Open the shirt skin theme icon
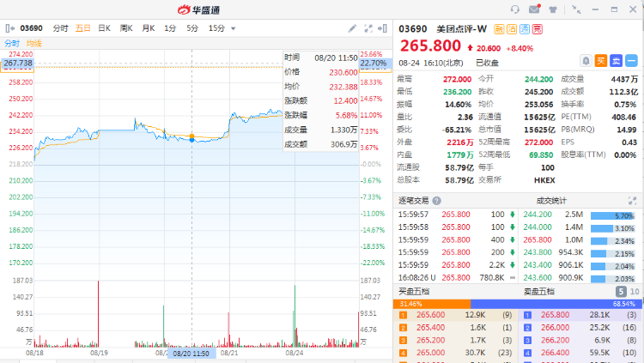This screenshot has width=644, height=363. (553, 9)
